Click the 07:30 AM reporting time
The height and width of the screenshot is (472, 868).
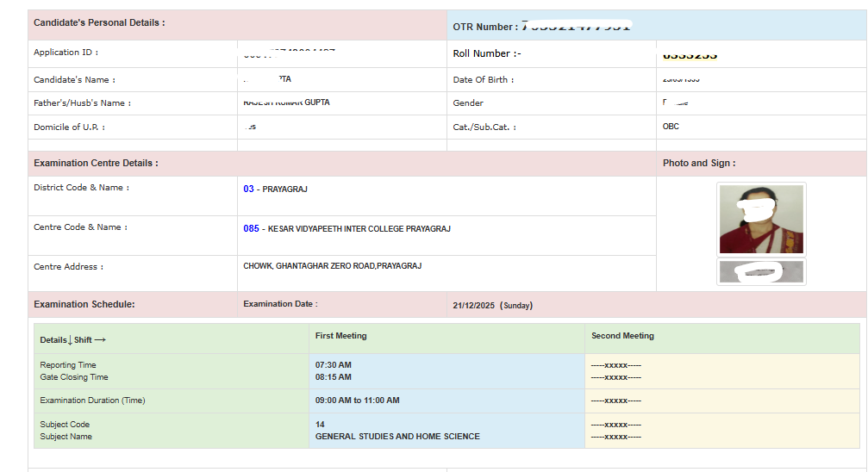[x=334, y=365]
